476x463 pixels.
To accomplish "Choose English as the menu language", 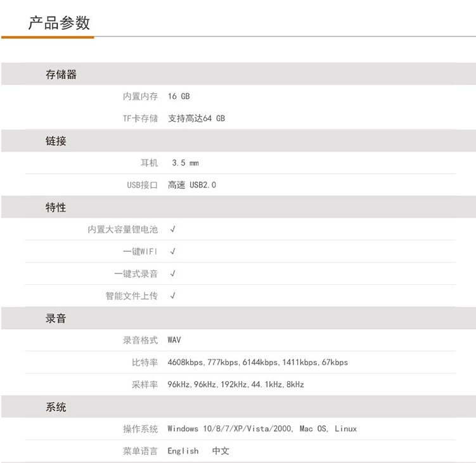I will pos(183,451).
